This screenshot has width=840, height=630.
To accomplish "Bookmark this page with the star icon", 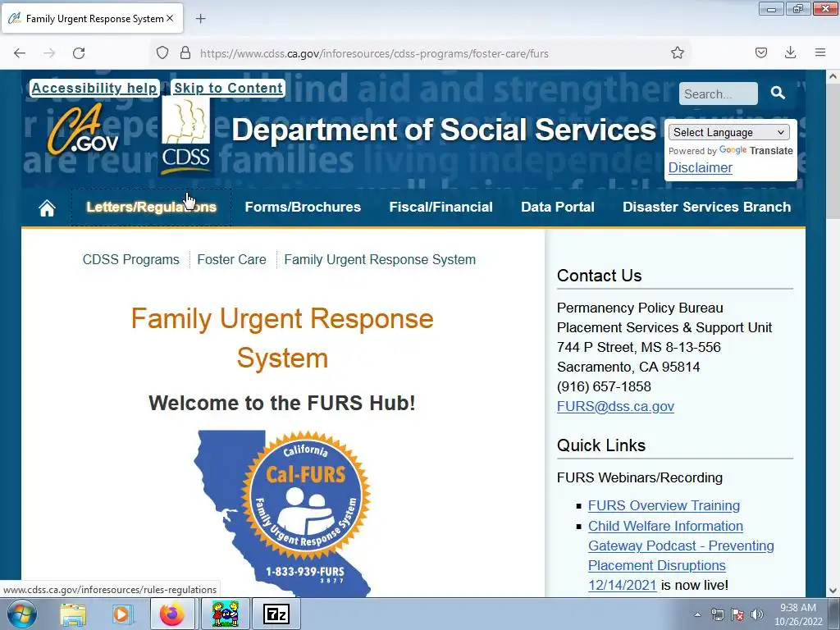I will coord(677,52).
